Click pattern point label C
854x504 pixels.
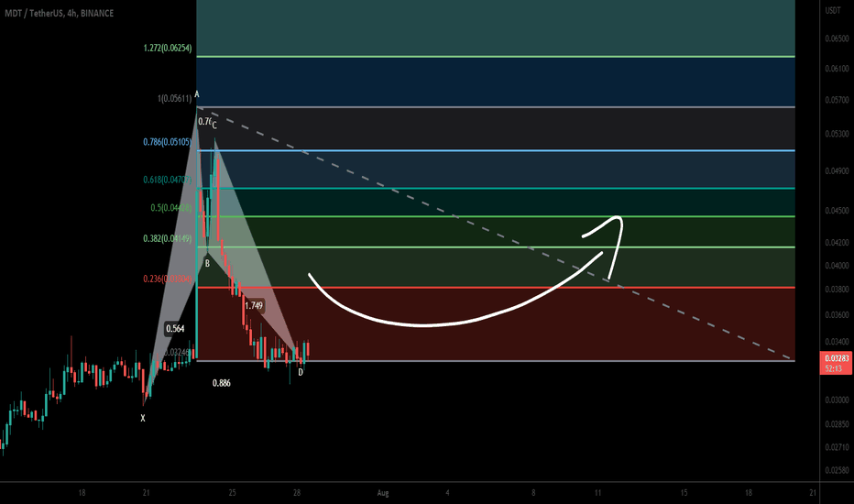tap(214, 126)
